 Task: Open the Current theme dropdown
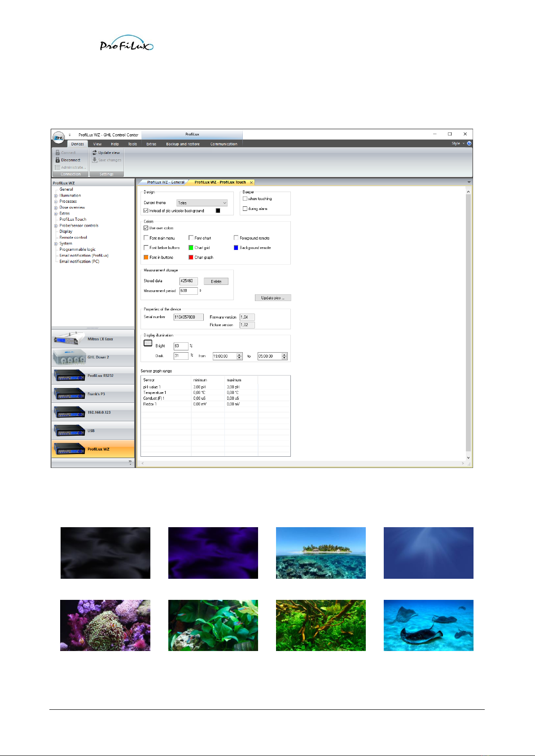pyautogui.click(x=202, y=203)
